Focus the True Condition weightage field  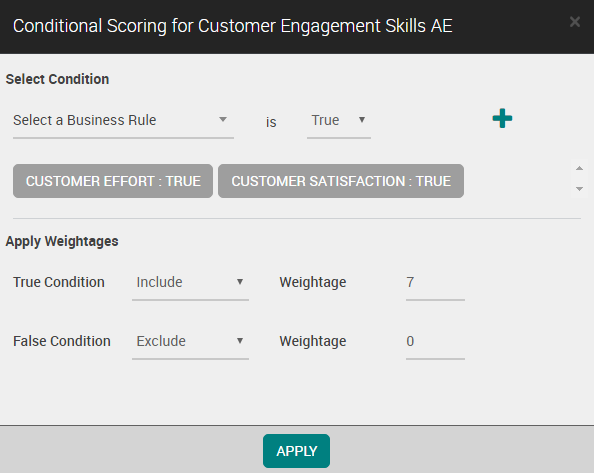435,283
